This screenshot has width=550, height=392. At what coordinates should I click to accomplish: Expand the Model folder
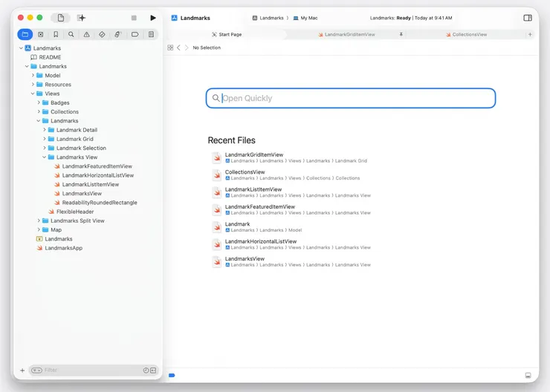coord(33,75)
